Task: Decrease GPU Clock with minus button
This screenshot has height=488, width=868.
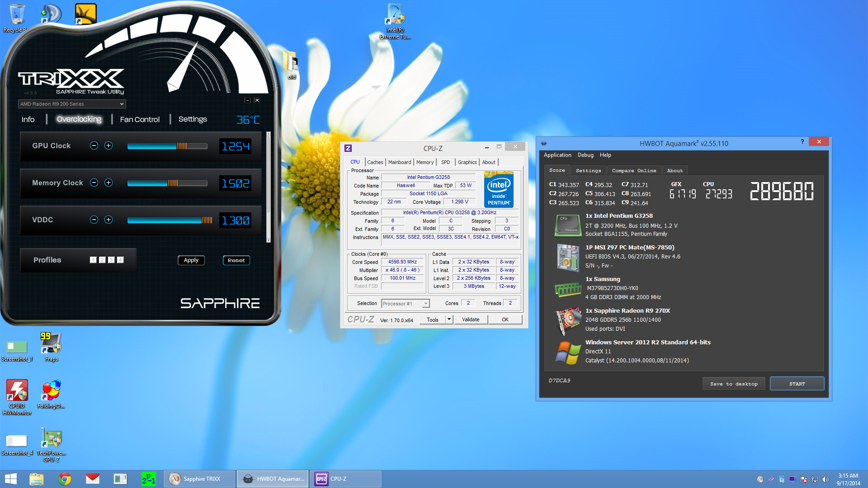Action: pos(94,145)
